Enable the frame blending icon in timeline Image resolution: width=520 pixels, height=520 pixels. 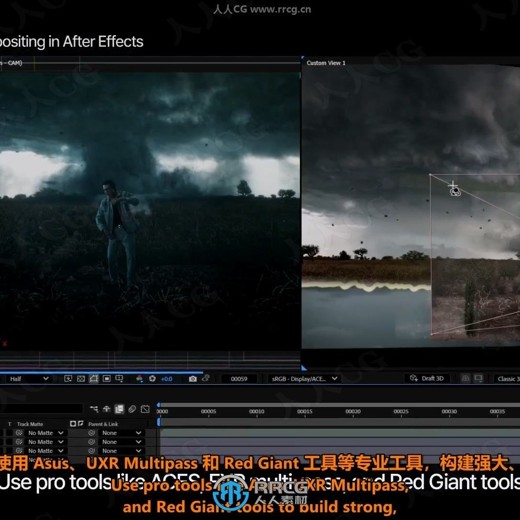119,409
